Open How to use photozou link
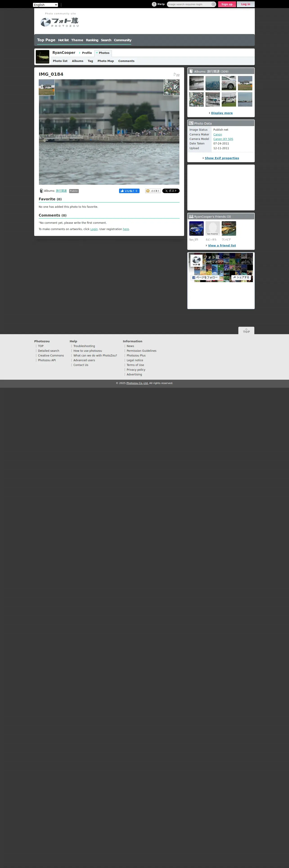 tap(88, 351)
